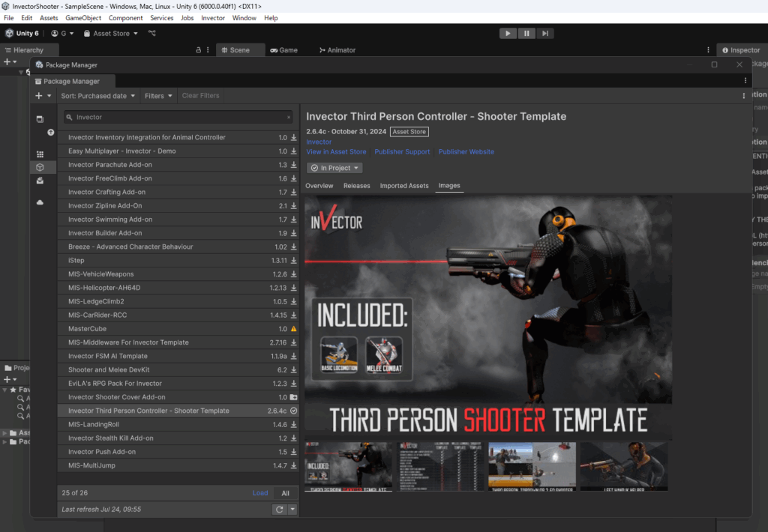This screenshot has height=532, width=768.
Task: Click the Load link below package list
Action: click(259, 493)
